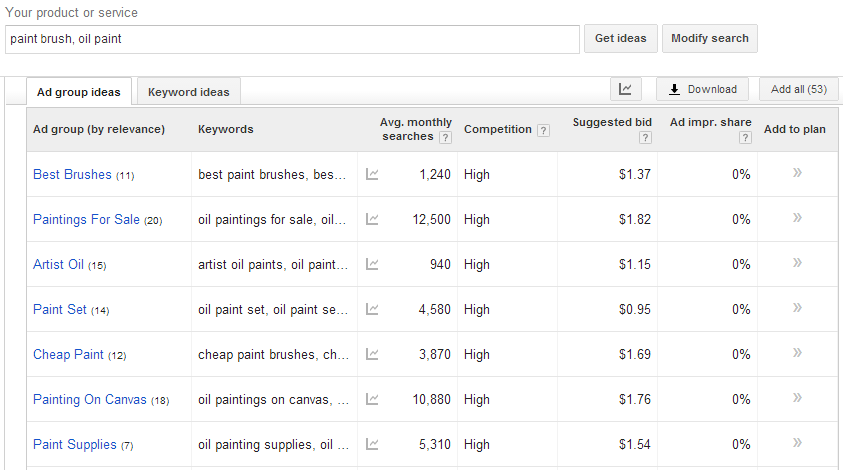Click the Modify search button
843x470 pixels.
tap(710, 38)
